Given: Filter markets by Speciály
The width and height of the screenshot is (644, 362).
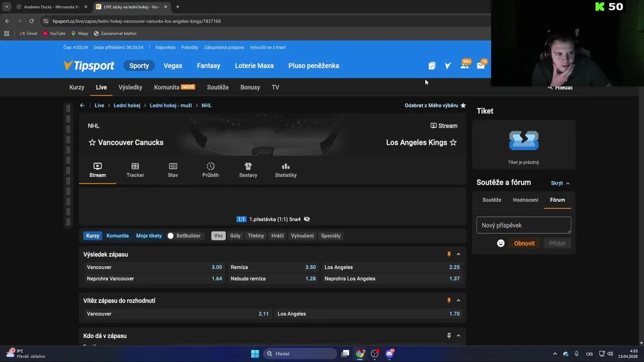Looking at the screenshot, I should [x=331, y=236].
